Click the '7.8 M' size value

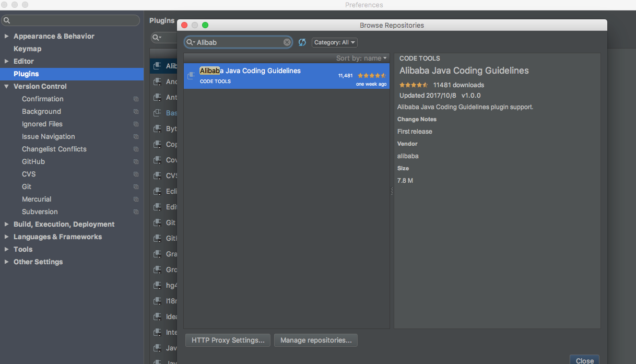coord(405,181)
